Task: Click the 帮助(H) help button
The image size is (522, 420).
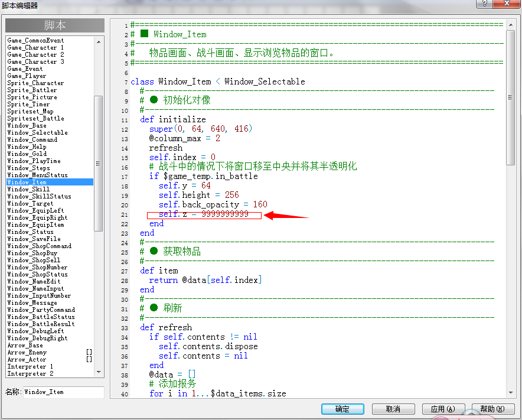Action: [x=492, y=409]
